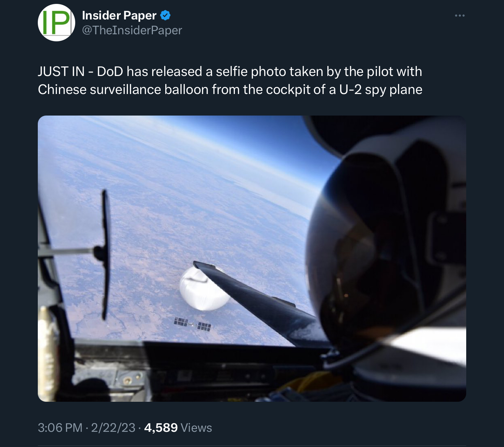Click the words JUST IN in tweet
504x447 pixels.
tap(61, 71)
